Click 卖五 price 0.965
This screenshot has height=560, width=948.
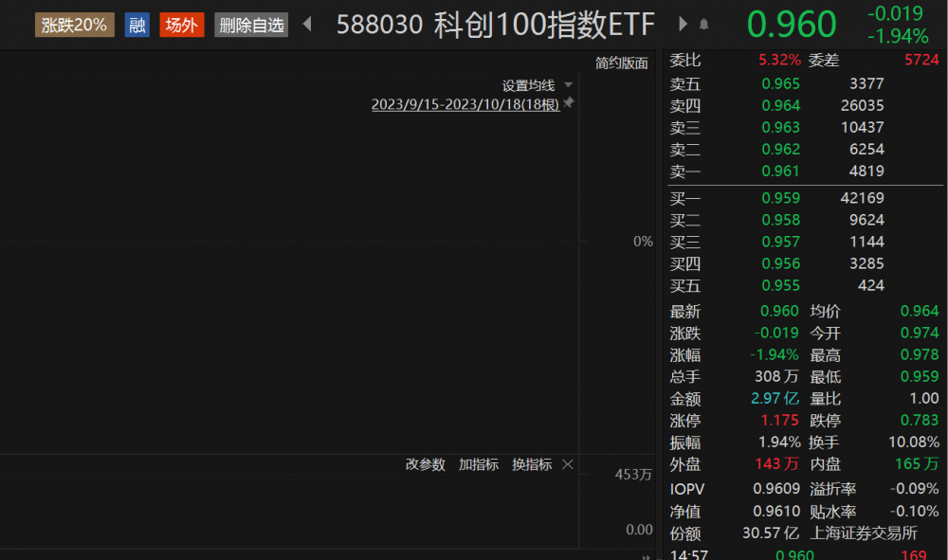click(780, 83)
